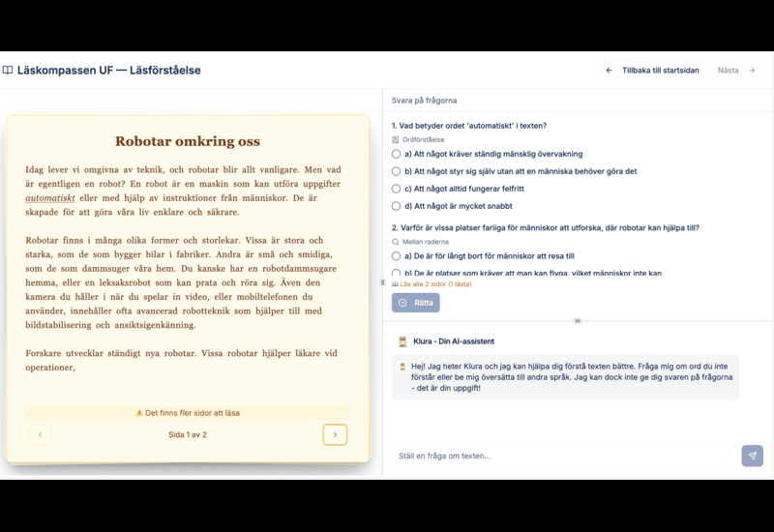The height and width of the screenshot is (532, 774).
Task: Click the send message paper plane icon
Action: pyautogui.click(x=752, y=456)
